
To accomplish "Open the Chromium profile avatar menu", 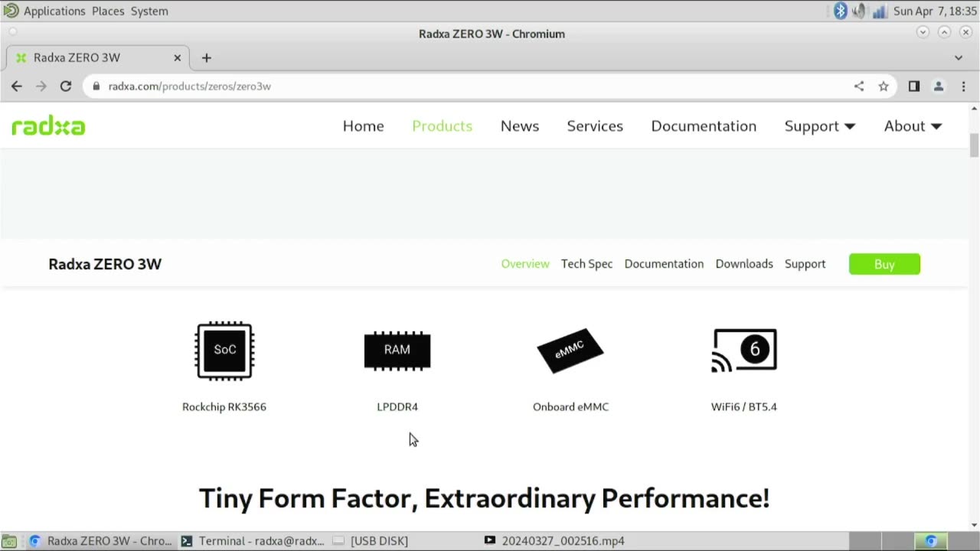I will [x=939, y=86].
